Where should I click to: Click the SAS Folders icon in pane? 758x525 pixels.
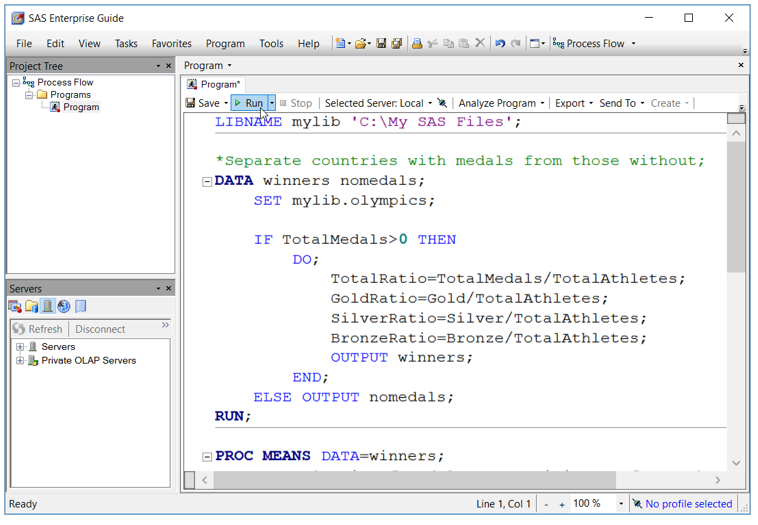click(x=31, y=307)
